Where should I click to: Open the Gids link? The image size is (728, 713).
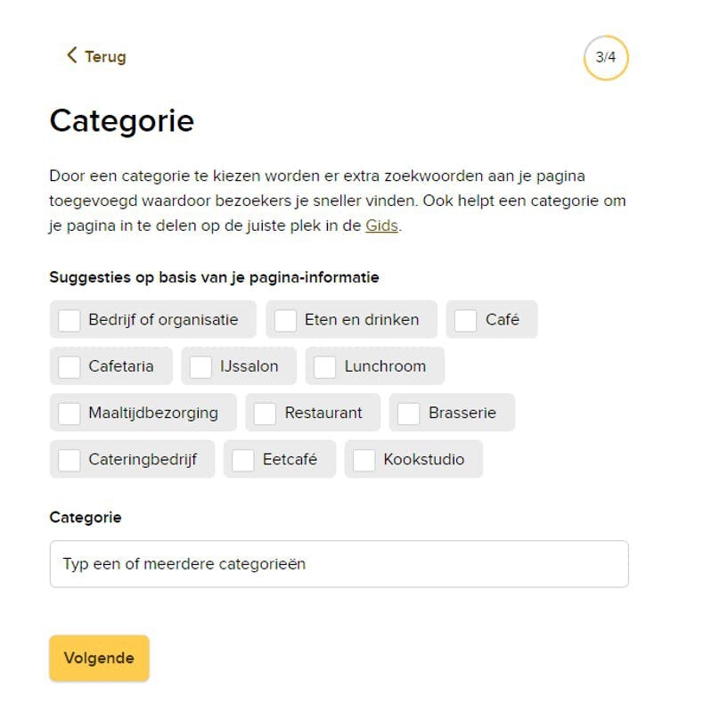[381, 226]
